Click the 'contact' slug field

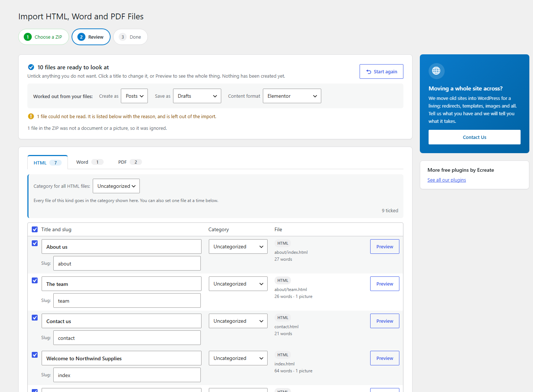click(127, 338)
